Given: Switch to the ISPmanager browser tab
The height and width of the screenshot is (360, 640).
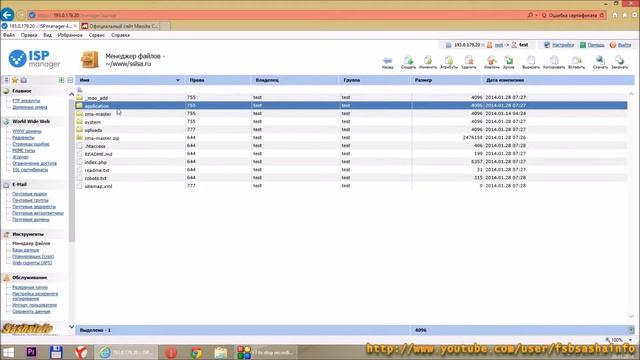Looking at the screenshot, I should [x=40, y=26].
